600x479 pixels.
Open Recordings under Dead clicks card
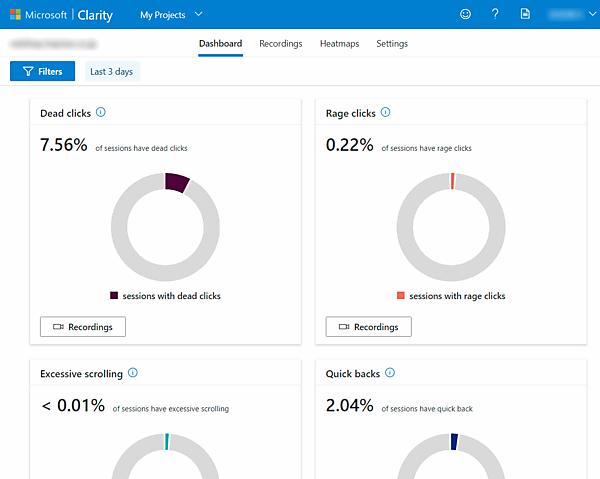[x=82, y=327]
